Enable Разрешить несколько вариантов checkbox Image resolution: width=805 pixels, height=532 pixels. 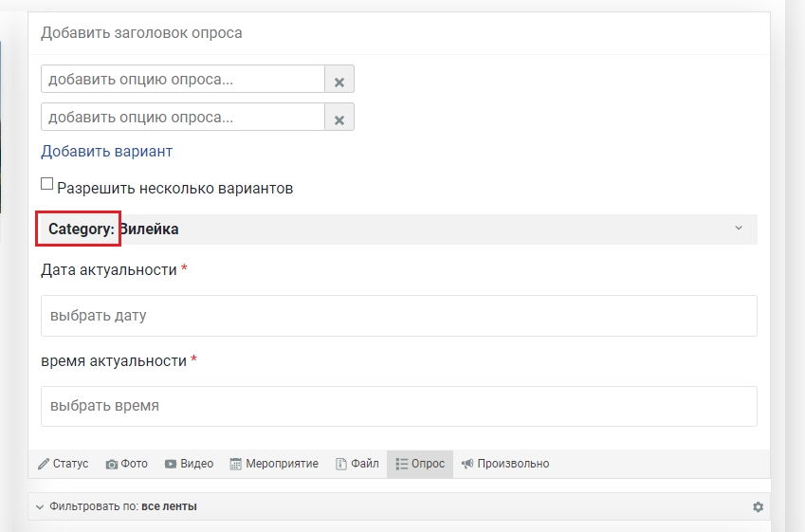(x=47, y=185)
